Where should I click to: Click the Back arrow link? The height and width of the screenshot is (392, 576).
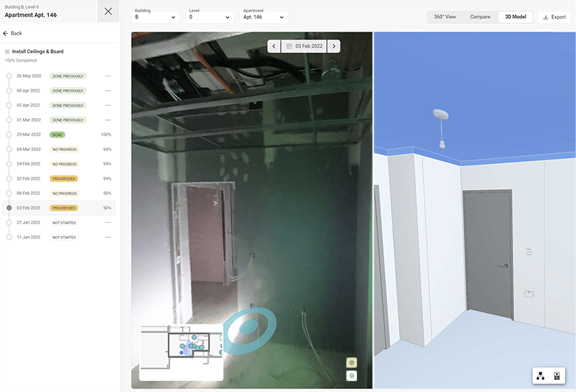pos(12,33)
